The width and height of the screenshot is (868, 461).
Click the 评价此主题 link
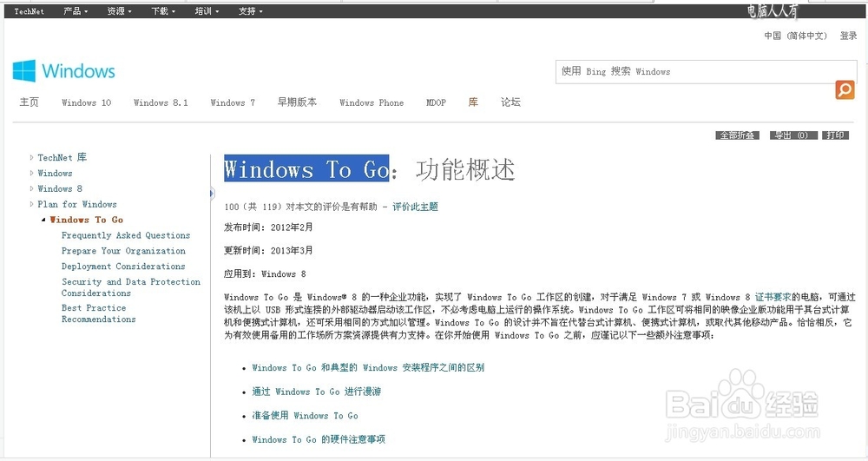tap(415, 207)
